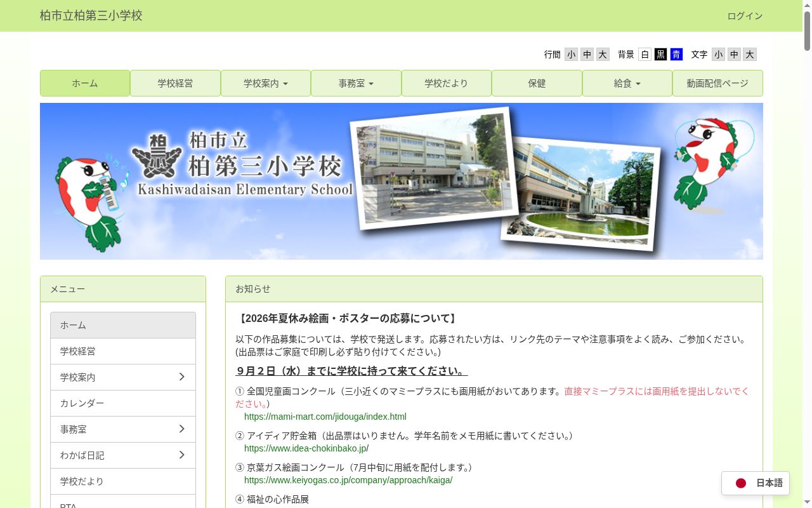Open the keiyogas.co.jp kaiga link
This screenshot has height=508, width=812.
[348, 480]
